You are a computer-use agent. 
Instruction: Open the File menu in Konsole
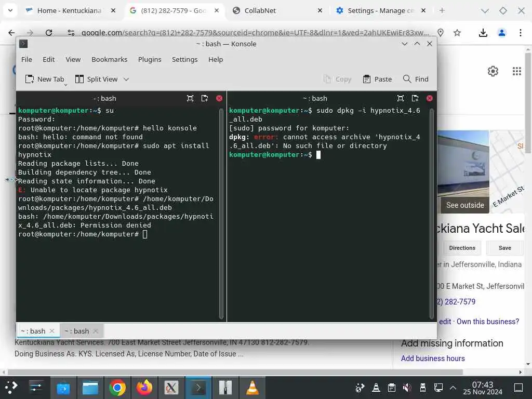(x=26, y=59)
